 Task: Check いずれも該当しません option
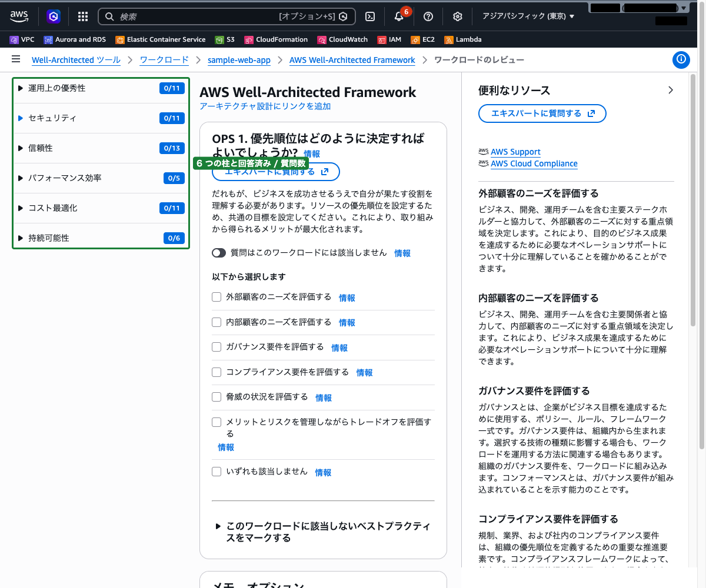tap(217, 472)
